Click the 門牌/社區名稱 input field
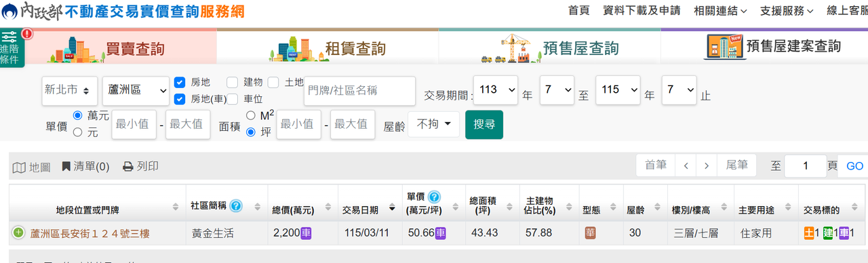The width and height of the screenshot is (868, 263). click(359, 90)
